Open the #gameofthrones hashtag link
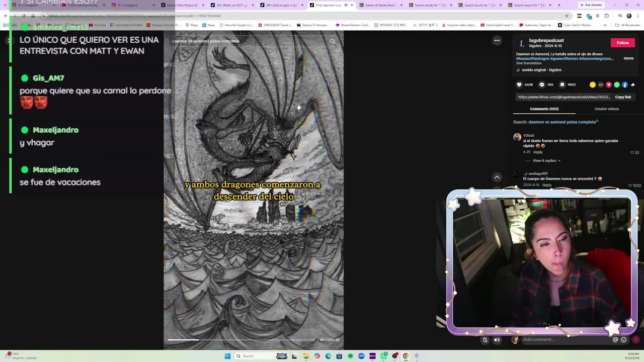Image resolution: width=644 pixels, height=362 pixels. (564, 59)
